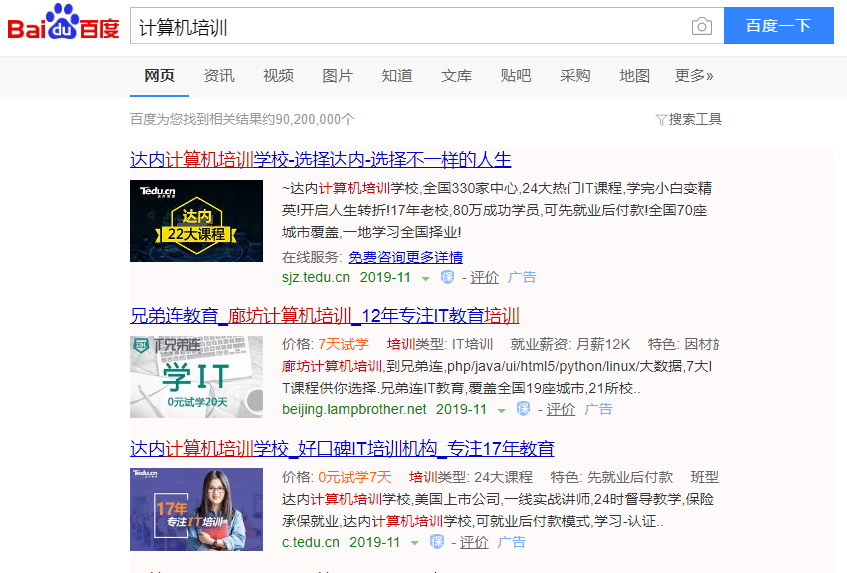This screenshot has width=847, height=573.
Task: Click the 保 badge icon in c.tedu.cn row
Action: click(x=436, y=542)
